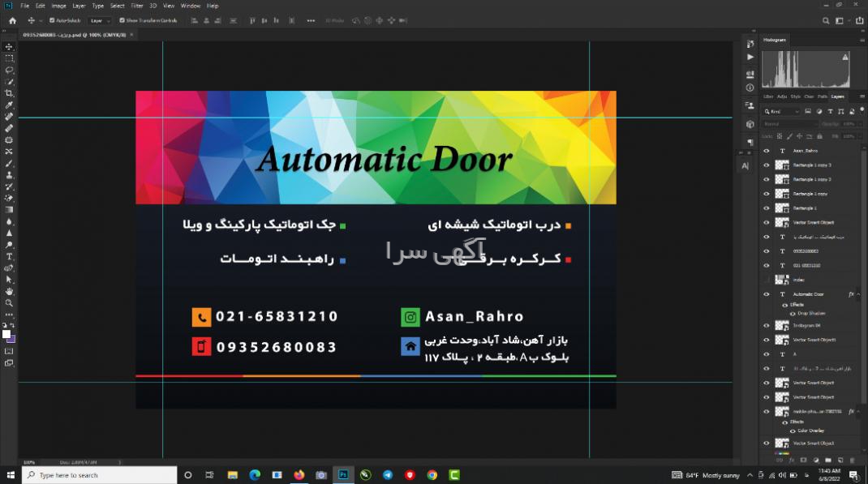Screen dimensions: 868x484
Task: Select the Lasso tool
Action: click(9, 71)
